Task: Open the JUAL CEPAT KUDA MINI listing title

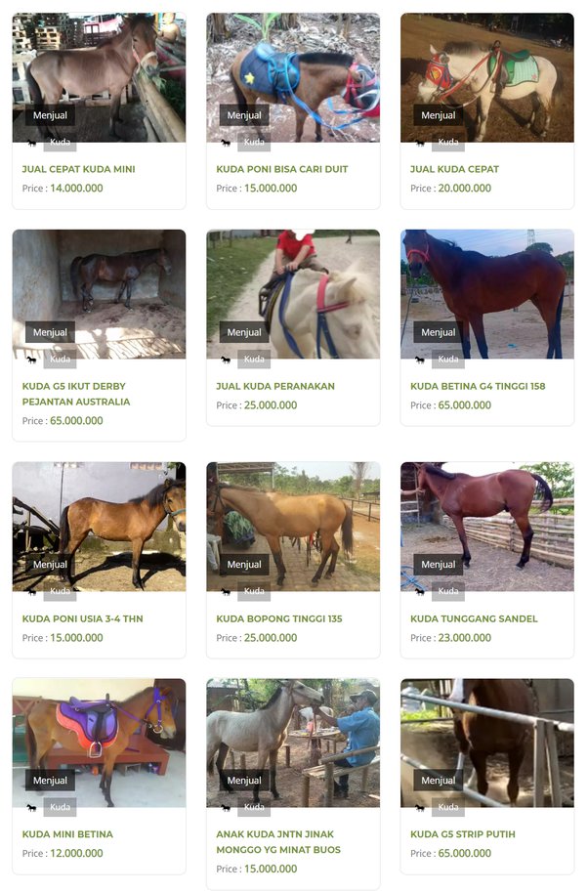Action: click(78, 169)
